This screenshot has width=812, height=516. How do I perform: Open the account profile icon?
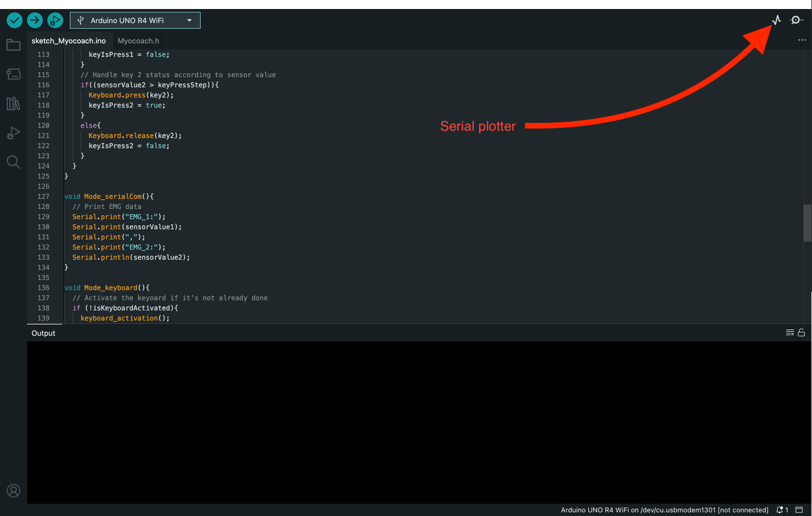[x=14, y=491]
